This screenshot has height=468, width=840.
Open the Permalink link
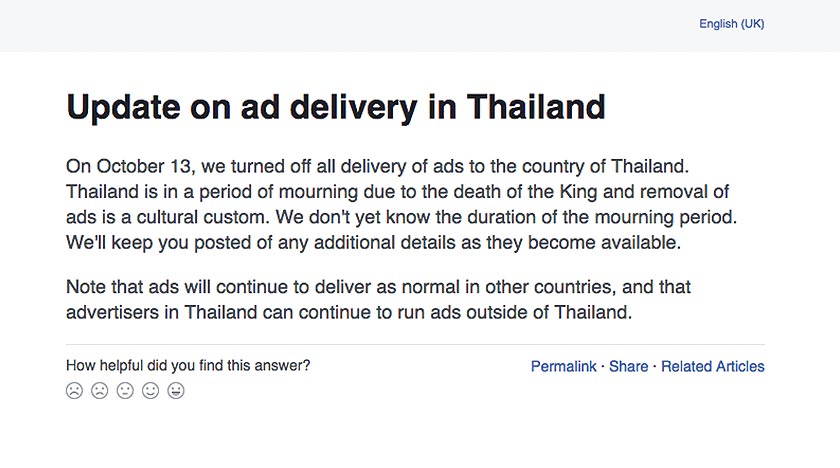(x=563, y=367)
